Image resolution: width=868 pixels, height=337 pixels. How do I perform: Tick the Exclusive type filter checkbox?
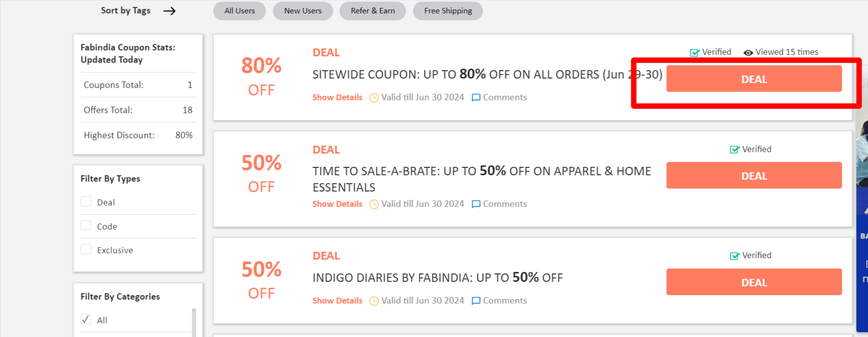tap(86, 250)
